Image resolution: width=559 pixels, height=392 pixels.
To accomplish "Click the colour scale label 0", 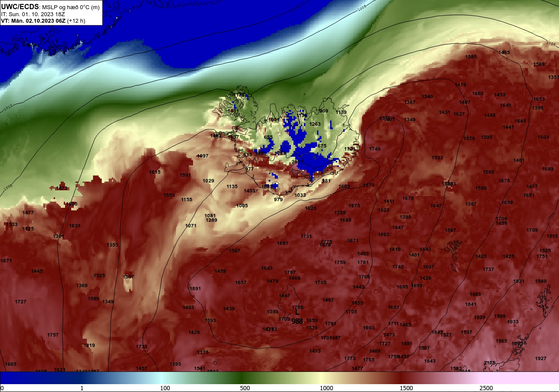I will (x=2, y=388).
